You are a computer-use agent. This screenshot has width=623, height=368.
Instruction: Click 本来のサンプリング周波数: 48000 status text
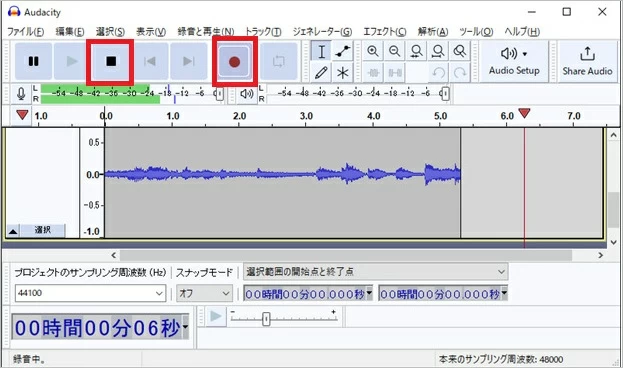click(x=501, y=359)
